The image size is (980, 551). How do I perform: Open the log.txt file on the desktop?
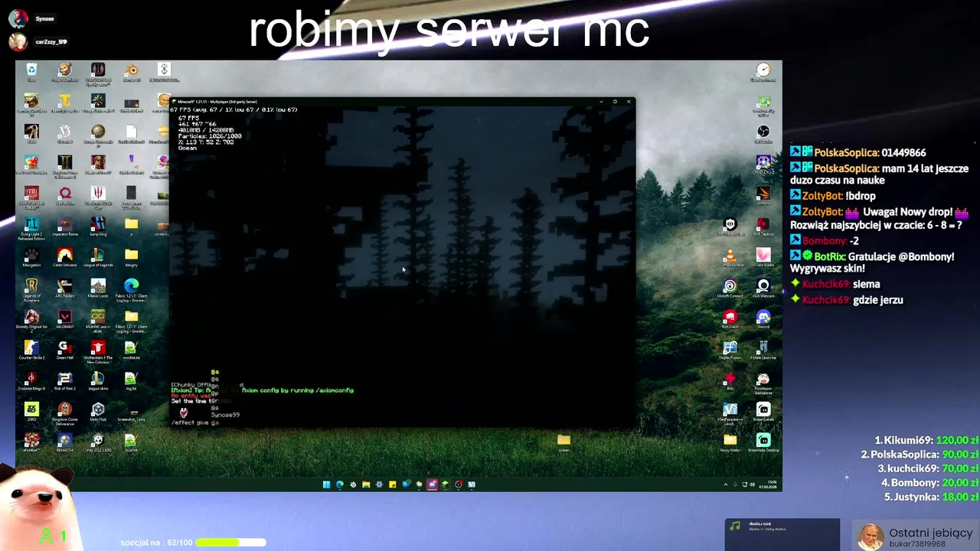coord(131,381)
